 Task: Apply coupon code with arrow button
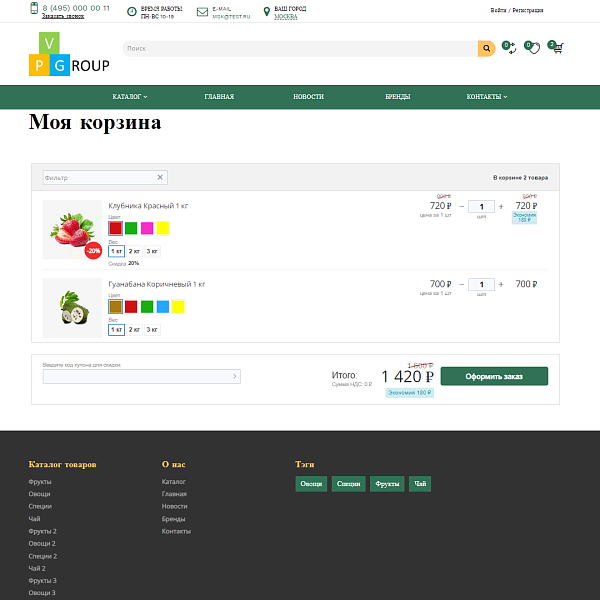235,376
